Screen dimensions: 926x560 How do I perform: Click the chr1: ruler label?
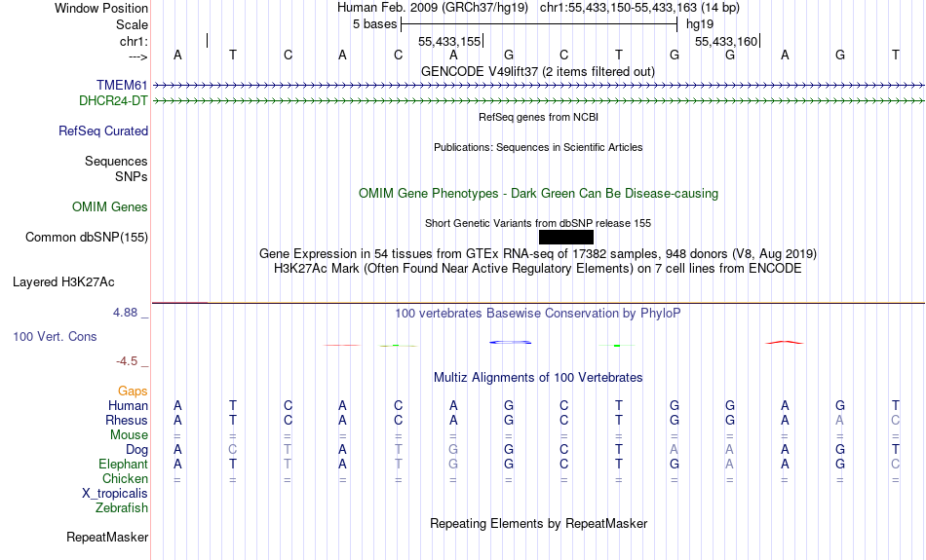134,41
